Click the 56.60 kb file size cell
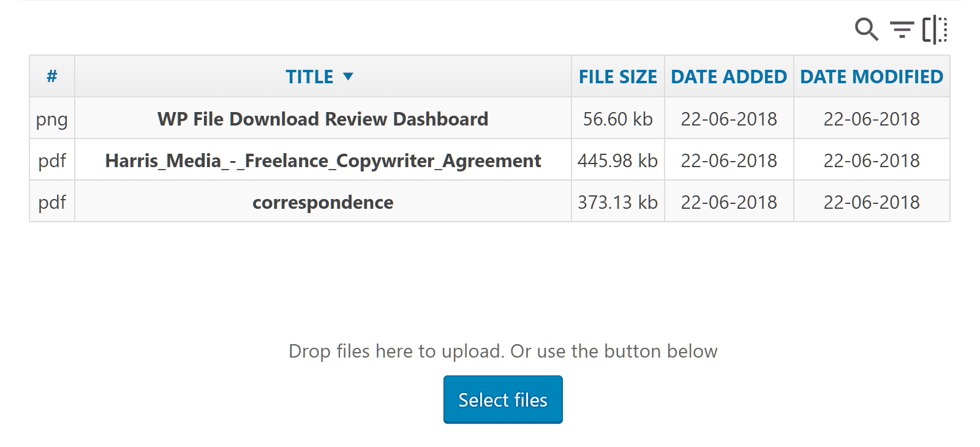This screenshot has height=447, width=980. pyautogui.click(x=617, y=119)
